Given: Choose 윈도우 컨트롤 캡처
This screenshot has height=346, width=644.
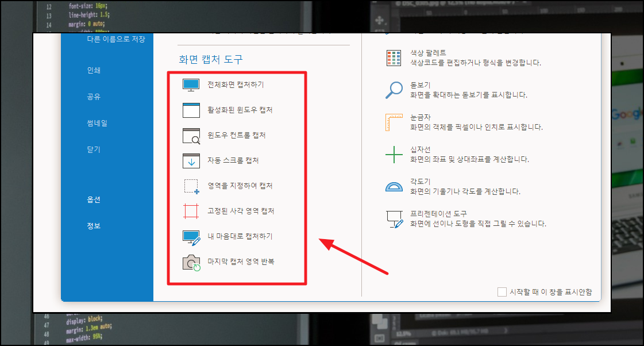Looking at the screenshot, I should (237, 135).
